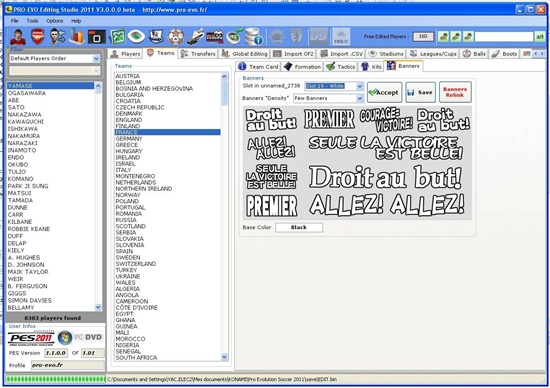Open the Transfers tab

click(x=198, y=54)
